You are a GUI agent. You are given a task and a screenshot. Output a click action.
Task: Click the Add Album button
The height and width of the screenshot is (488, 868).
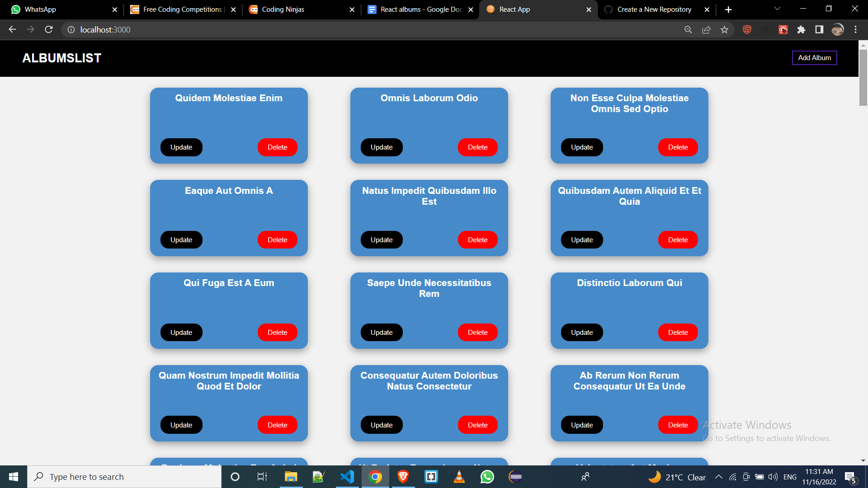[x=814, y=58]
